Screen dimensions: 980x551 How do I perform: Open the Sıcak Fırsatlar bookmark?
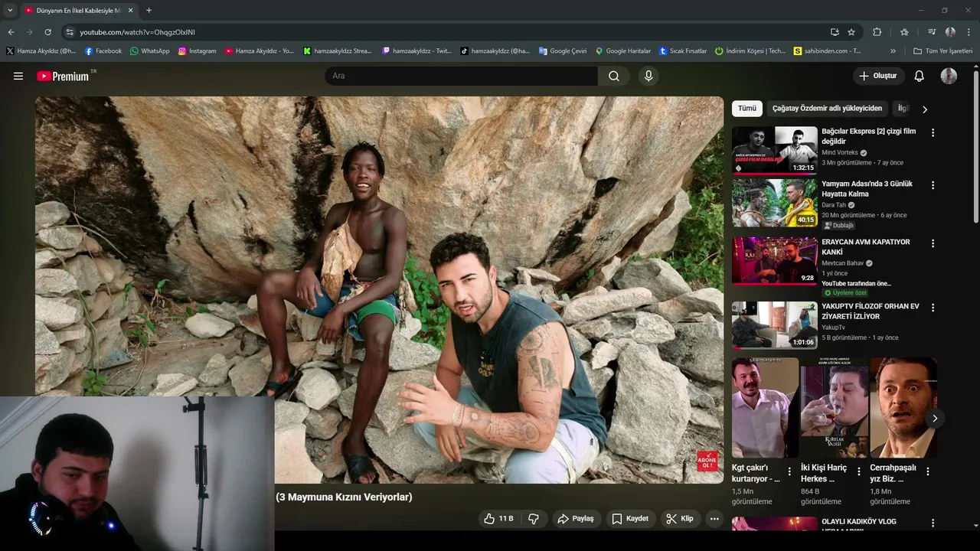point(683,51)
